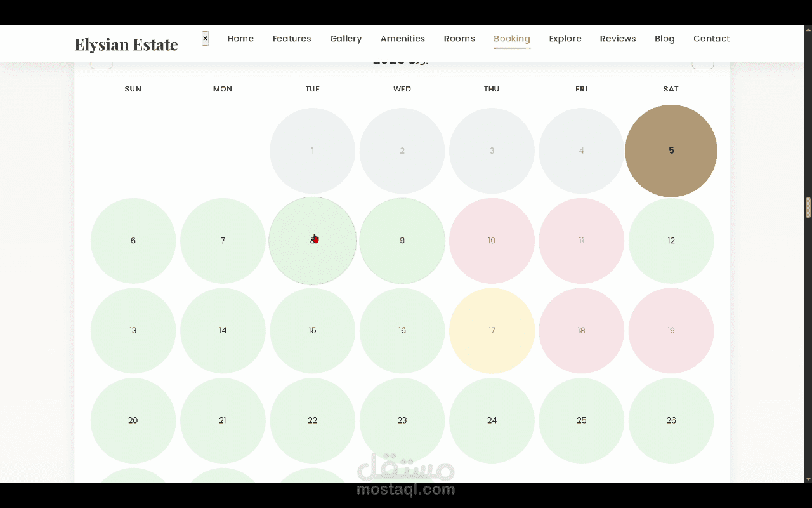Click booked date 10

click(492, 241)
